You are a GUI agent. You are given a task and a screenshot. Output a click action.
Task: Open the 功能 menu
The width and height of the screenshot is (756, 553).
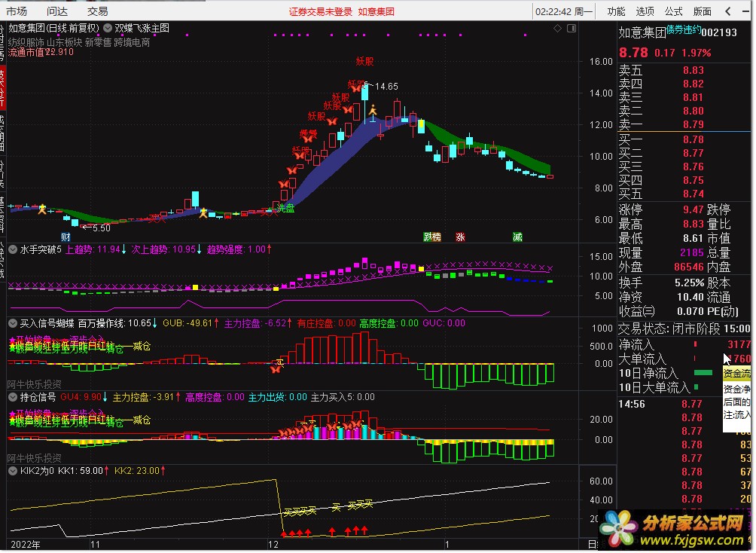(616, 11)
